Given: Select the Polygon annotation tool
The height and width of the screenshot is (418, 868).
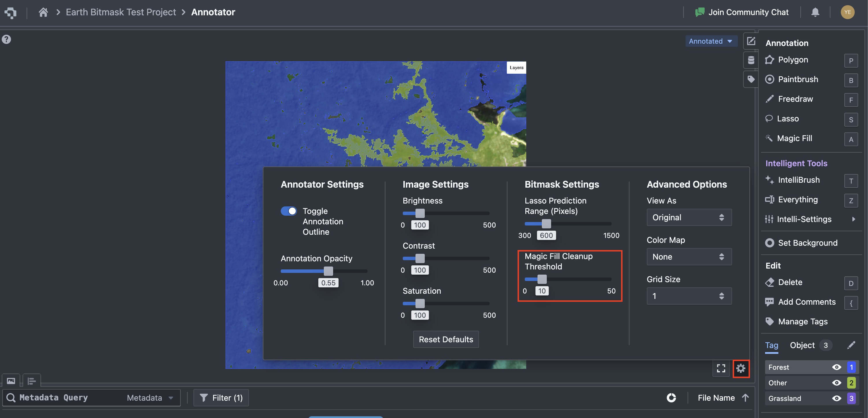Looking at the screenshot, I should (792, 60).
